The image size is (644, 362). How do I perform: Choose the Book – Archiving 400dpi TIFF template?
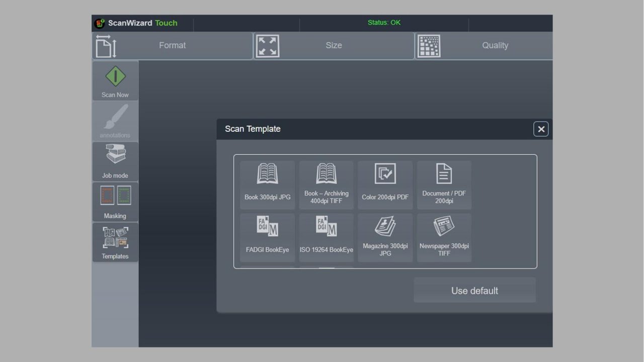tap(326, 185)
